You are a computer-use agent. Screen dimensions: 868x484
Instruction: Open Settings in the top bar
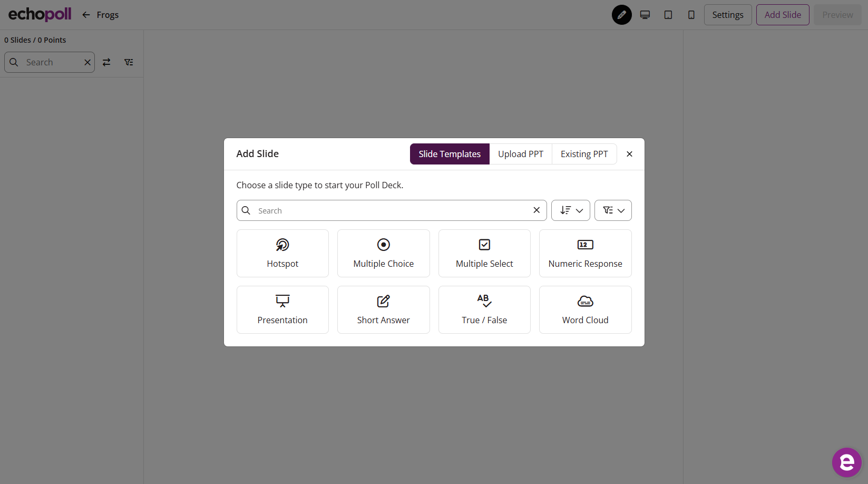[x=727, y=15]
